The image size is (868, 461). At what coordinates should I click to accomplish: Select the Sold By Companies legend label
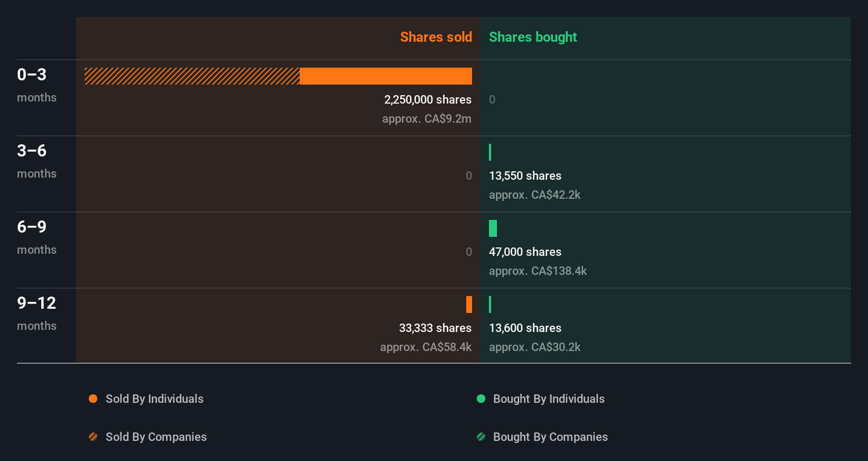point(156,437)
